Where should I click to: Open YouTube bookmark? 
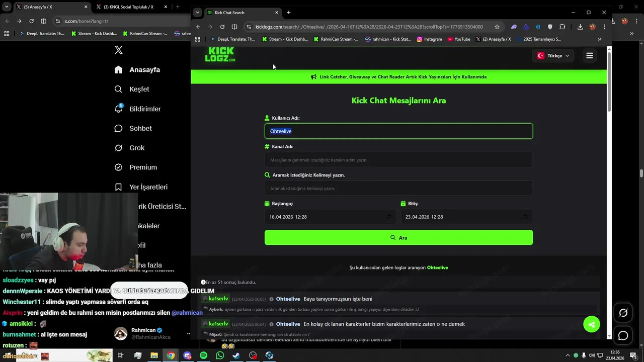pos(458,39)
